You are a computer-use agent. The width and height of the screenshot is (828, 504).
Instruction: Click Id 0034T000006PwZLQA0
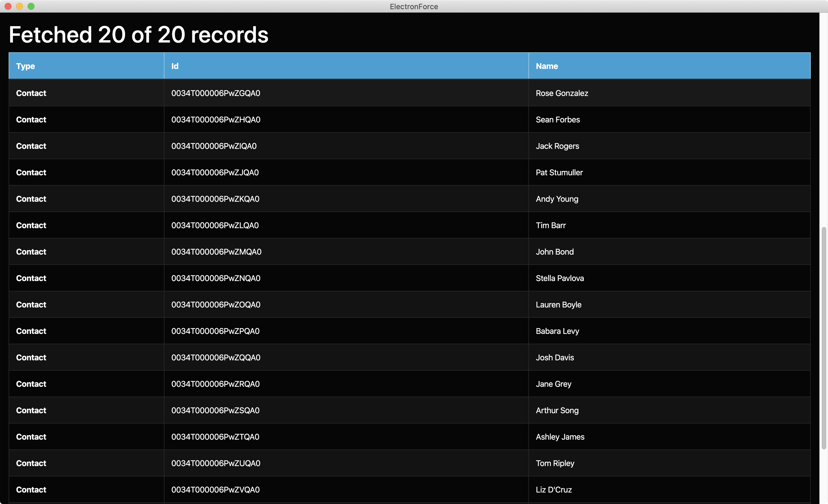click(x=215, y=225)
